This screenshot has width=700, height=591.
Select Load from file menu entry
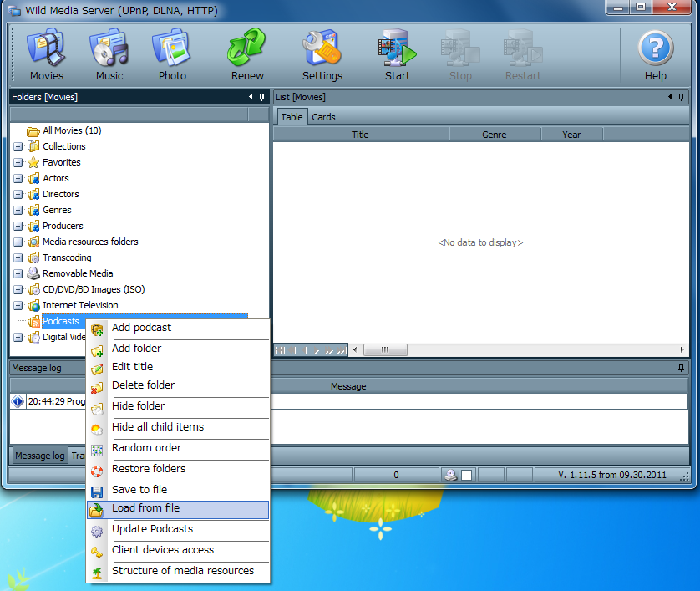click(178, 508)
